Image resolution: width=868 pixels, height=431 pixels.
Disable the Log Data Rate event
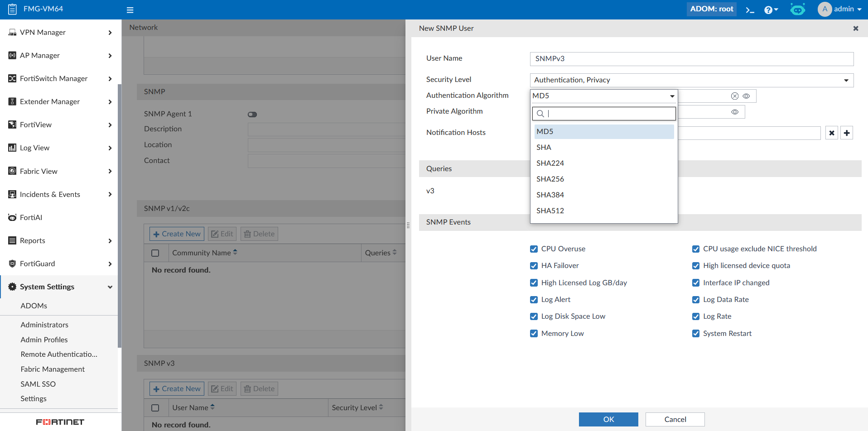pos(696,299)
